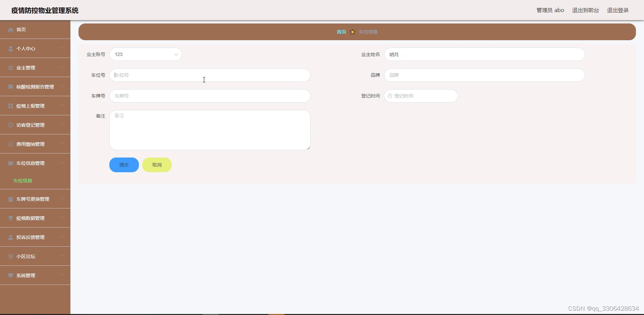This screenshot has width=644, height=315.
Task: Click inside the 备注 textarea
Action: coord(210,130)
